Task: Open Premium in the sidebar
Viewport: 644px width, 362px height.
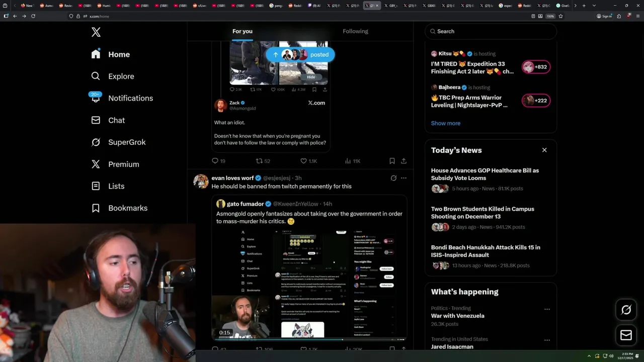Action: 115,164
